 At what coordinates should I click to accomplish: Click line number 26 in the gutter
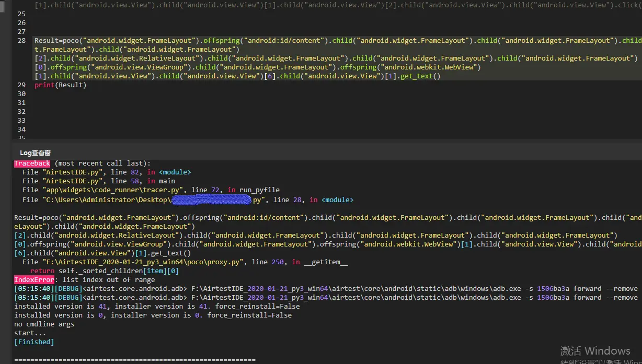point(21,23)
